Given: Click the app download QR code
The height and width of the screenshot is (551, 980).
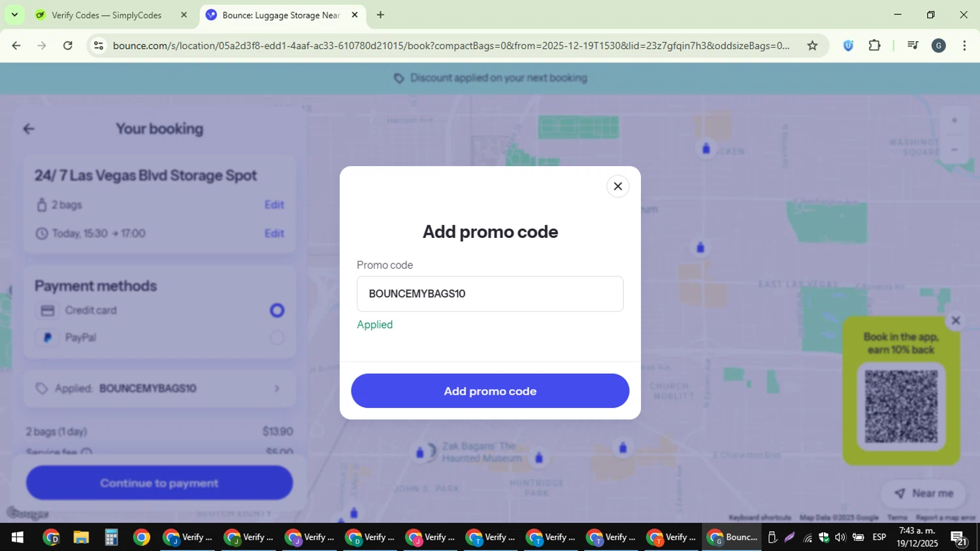Looking at the screenshot, I should point(901,407).
